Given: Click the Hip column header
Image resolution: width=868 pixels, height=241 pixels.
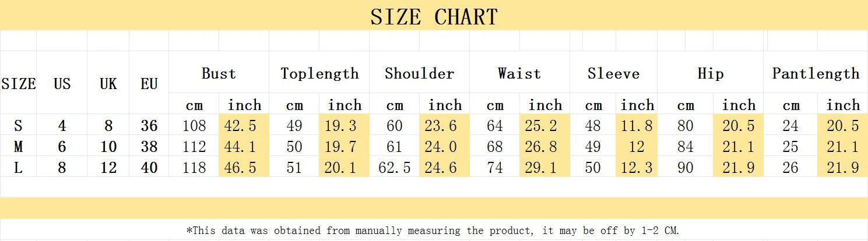Looking at the screenshot, I should click(711, 74).
